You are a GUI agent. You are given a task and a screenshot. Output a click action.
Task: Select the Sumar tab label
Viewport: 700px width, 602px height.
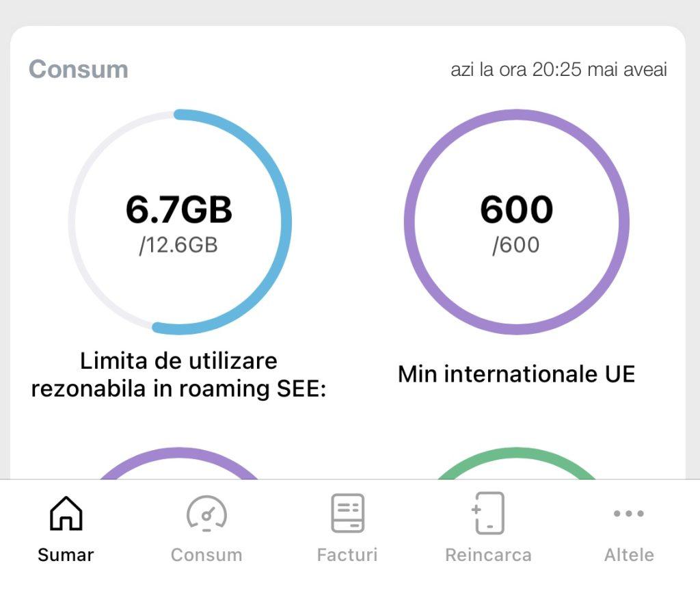[66, 555]
